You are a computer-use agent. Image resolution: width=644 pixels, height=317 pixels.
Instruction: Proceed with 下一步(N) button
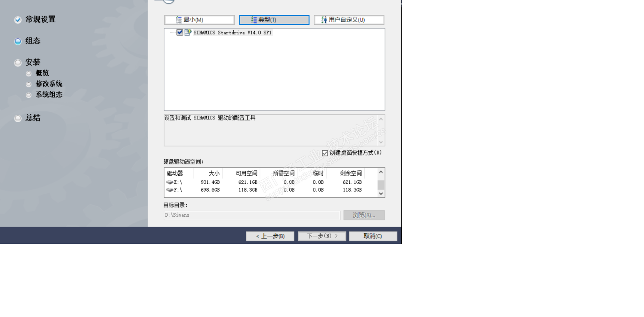322,236
